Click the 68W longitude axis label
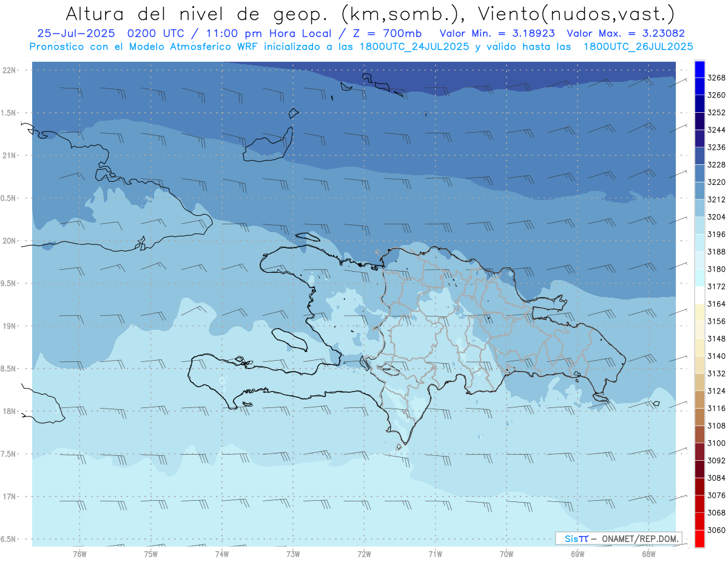Image resolution: width=728 pixels, height=562 pixels. point(649,554)
